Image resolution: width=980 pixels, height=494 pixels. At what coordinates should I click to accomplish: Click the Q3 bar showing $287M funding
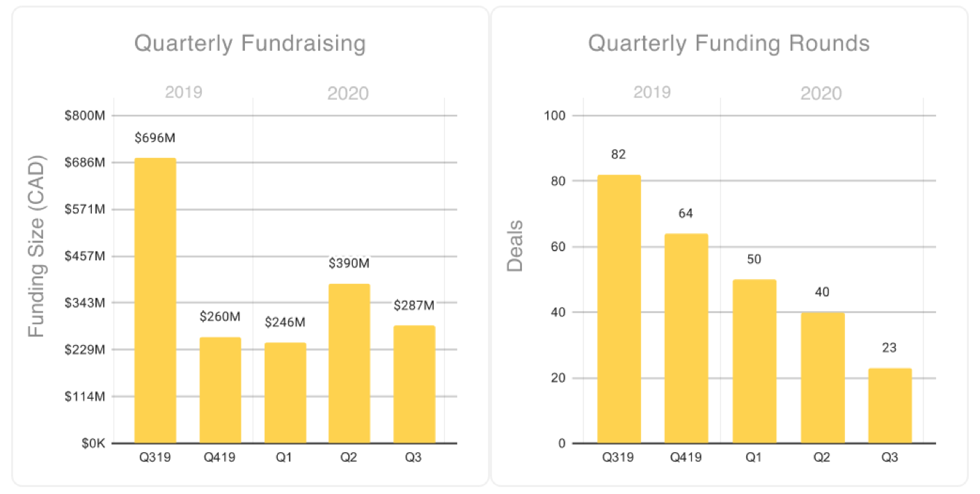click(x=414, y=384)
